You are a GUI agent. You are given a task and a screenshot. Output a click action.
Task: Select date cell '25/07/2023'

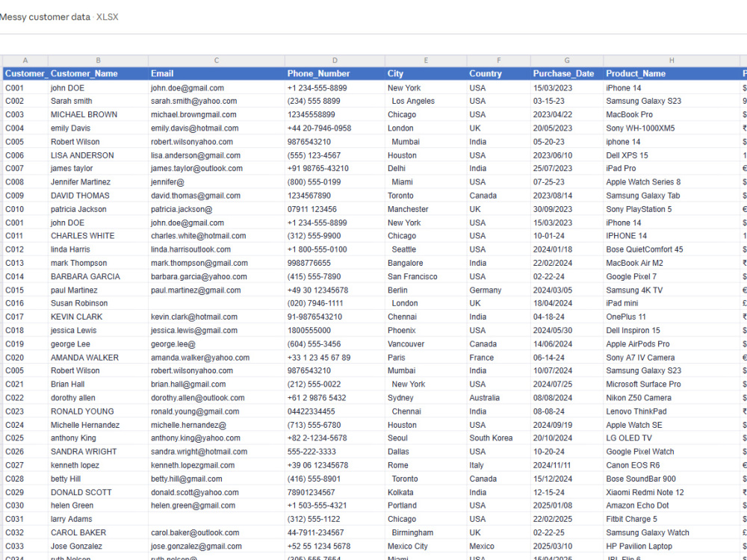coord(567,169)
